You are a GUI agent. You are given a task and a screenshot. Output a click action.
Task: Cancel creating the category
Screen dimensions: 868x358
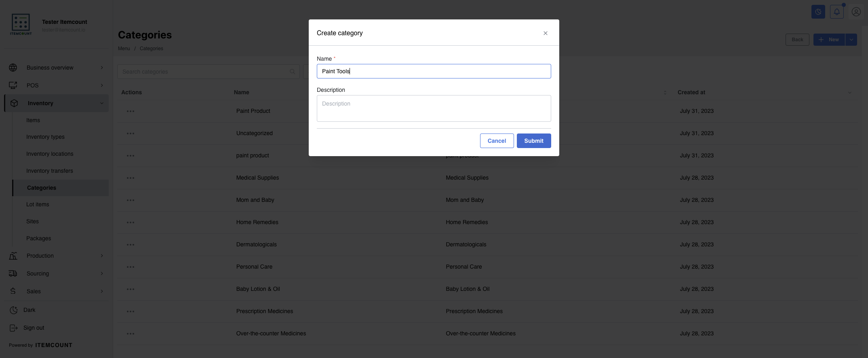click(x=497, y=141)
